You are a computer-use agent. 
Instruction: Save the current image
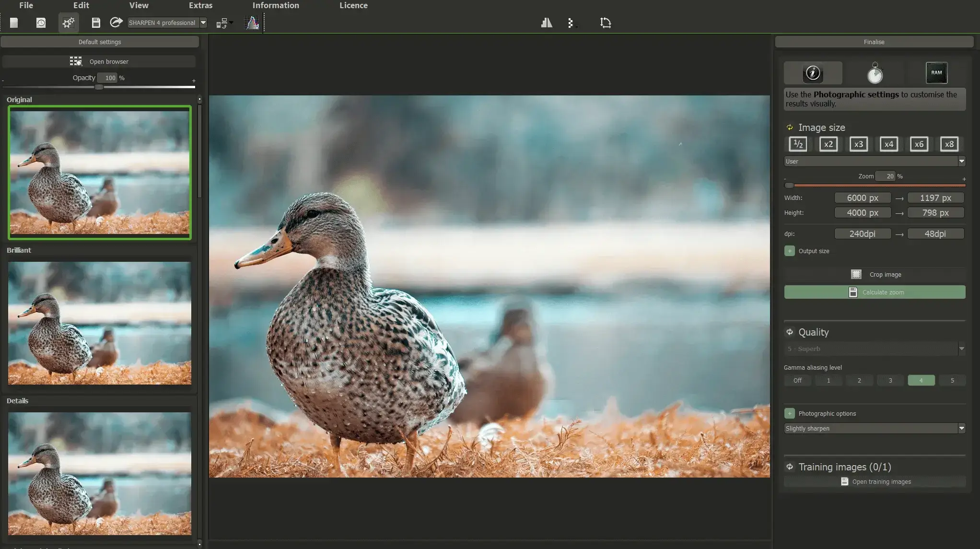click(95, 23)
